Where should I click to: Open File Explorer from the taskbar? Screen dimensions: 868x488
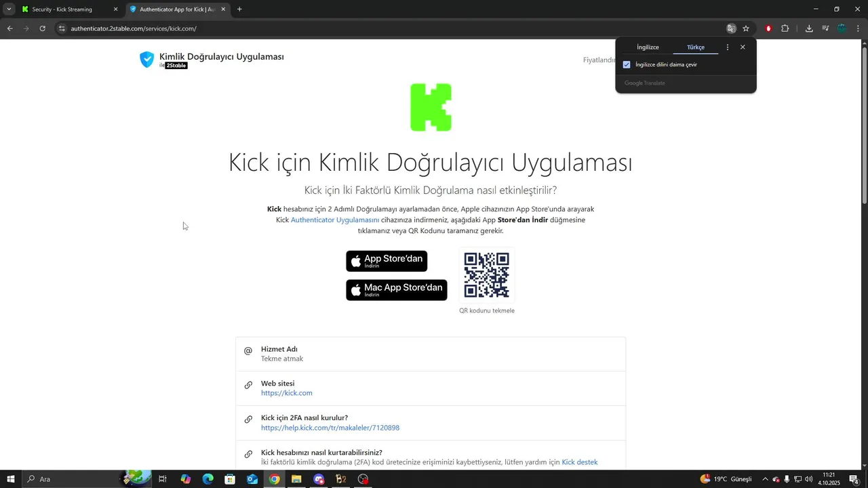coord(296,479)
